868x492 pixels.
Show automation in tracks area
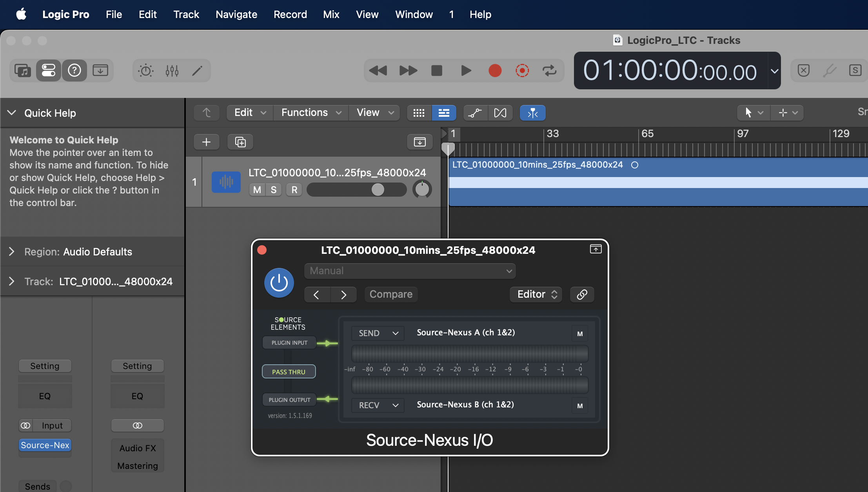click(475, 113)
